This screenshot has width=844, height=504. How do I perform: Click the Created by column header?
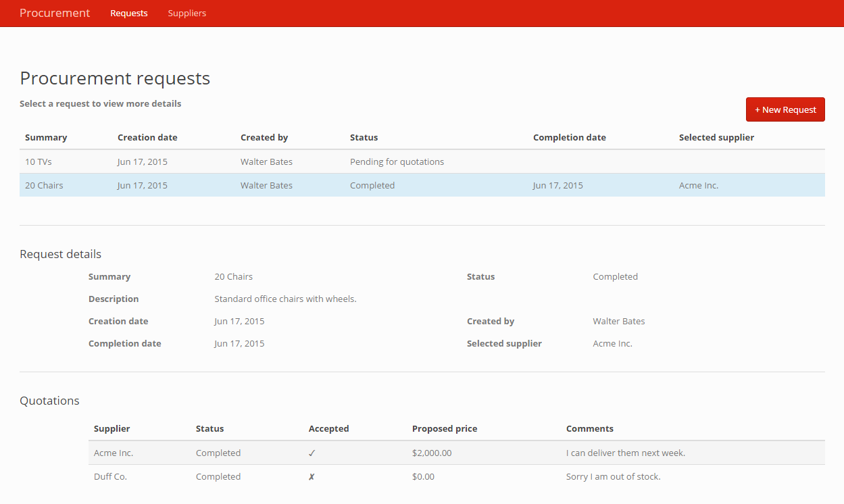click(x=264, y=138)
